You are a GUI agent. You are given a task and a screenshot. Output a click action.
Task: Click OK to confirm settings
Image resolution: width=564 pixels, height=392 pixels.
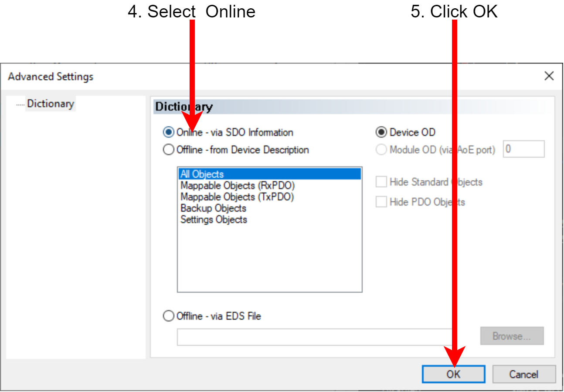(453, 374)
